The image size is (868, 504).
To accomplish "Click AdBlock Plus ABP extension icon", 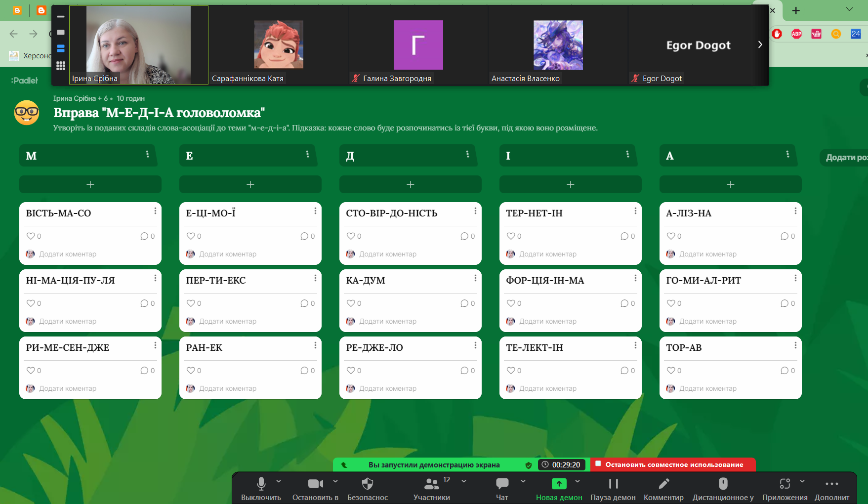I will point(796,34).
